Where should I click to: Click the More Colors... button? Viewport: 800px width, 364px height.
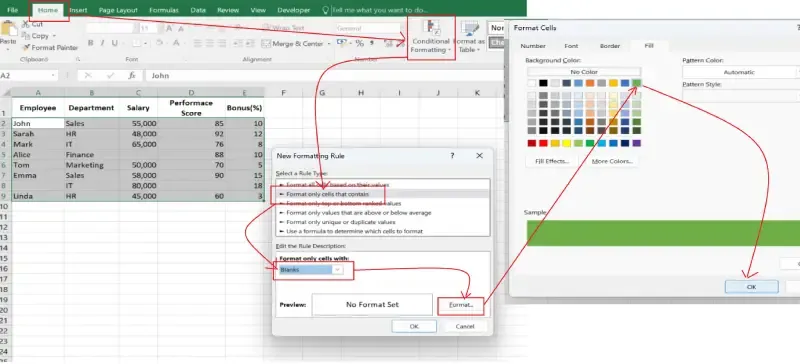pyautogui.click(x=612, y=161)
